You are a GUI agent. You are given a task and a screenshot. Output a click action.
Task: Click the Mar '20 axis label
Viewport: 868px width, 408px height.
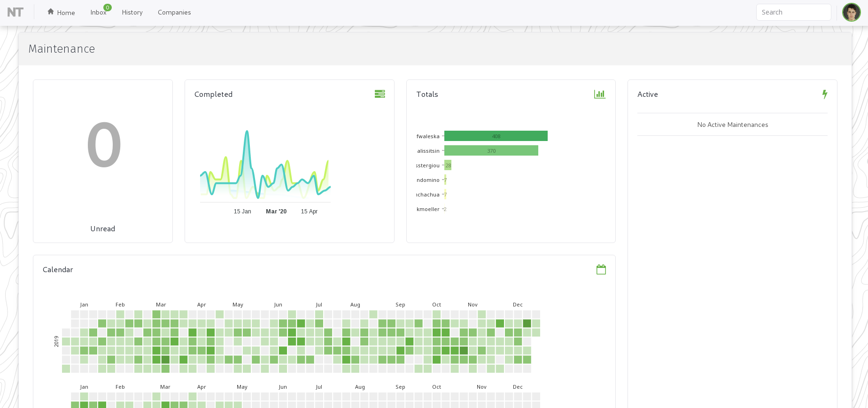[x=276, y=212]
